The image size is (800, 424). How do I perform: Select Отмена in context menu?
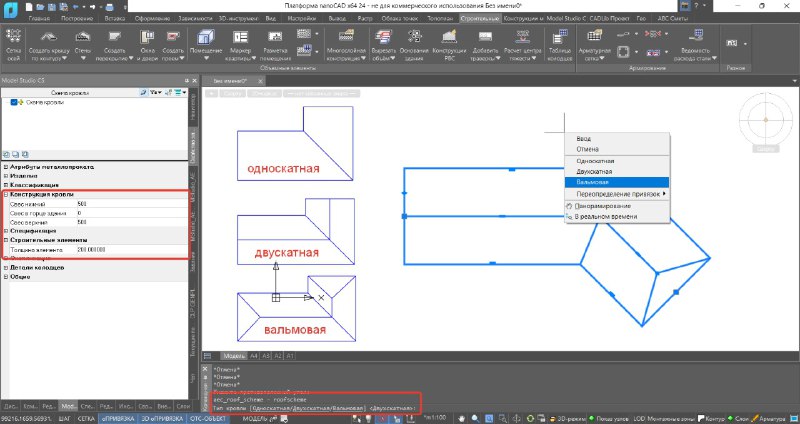[617, 149]
